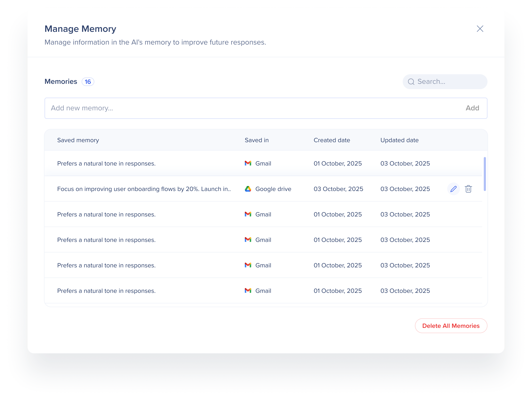Click the Created date column header
This screenshot has width=532, height=400.
(332, 140)
